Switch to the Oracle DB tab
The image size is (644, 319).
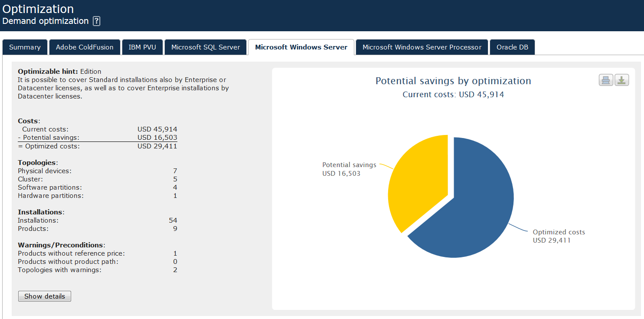[512, 47]
